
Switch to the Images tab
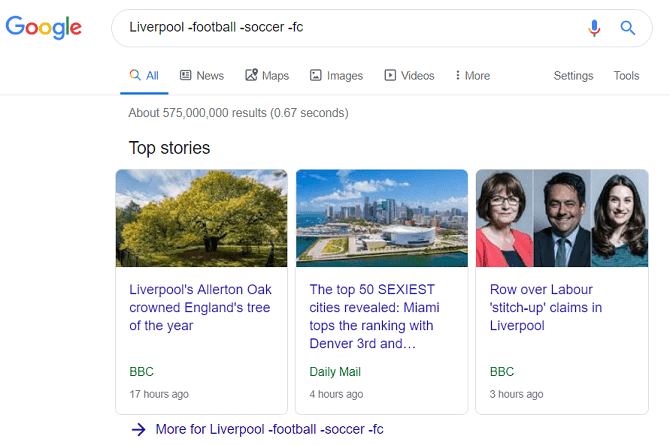coord(336,76)
